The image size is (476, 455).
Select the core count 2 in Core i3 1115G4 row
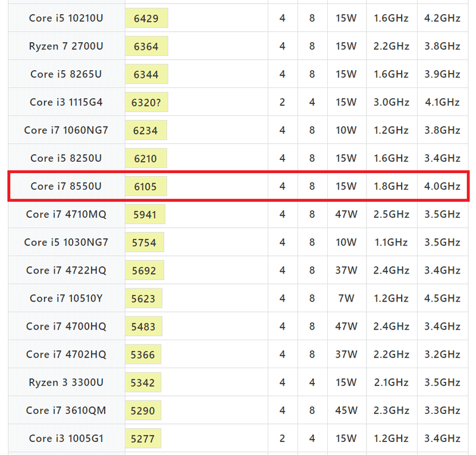pos(282,102)
